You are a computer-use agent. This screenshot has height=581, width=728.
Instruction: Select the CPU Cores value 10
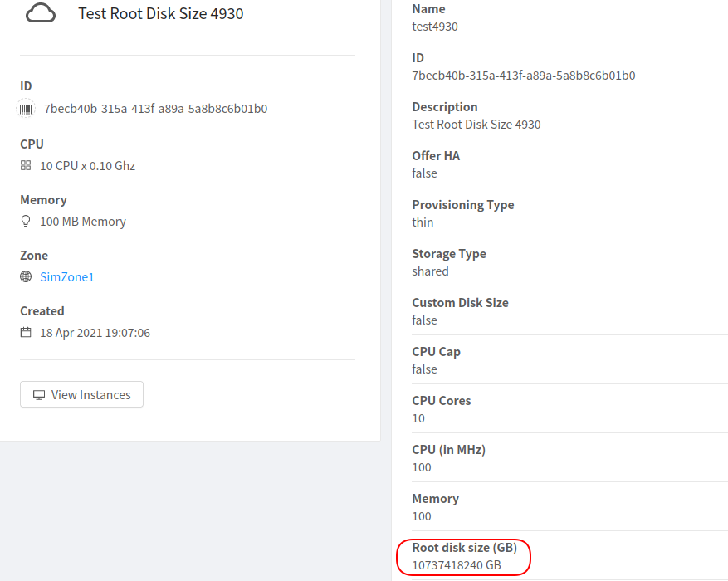tap(418, 418)
